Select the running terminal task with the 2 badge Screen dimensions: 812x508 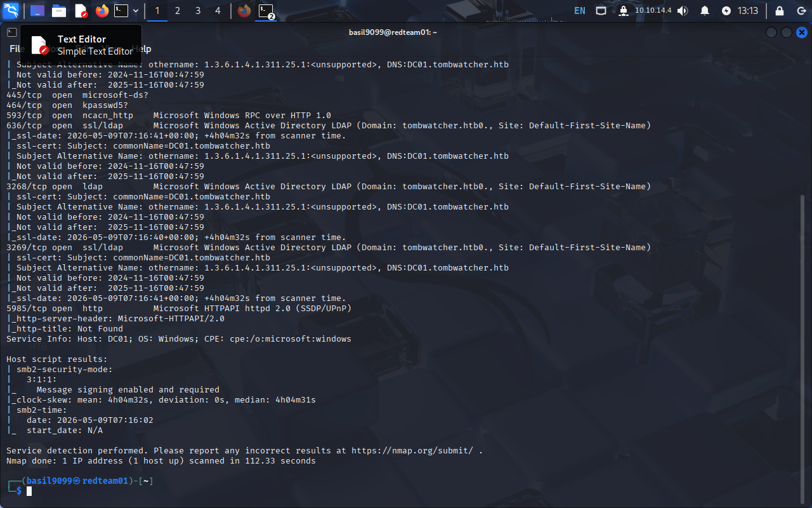pyautogui.click(x=266, y=11)
